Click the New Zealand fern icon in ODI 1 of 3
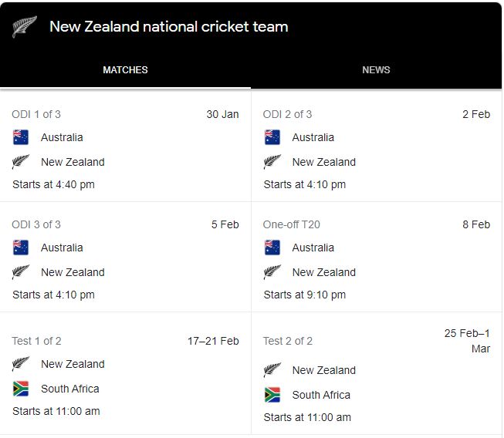The width and height of the screenshot is (504, 438). (21, 162)
